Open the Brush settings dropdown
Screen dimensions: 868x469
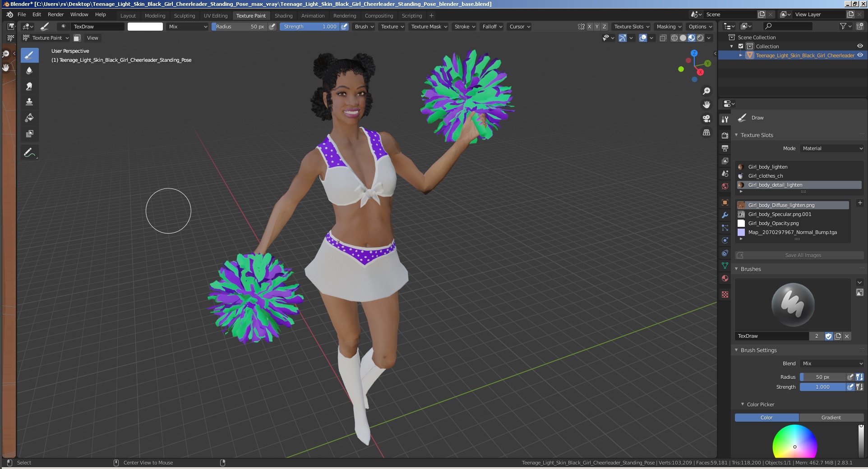(364, 27)
